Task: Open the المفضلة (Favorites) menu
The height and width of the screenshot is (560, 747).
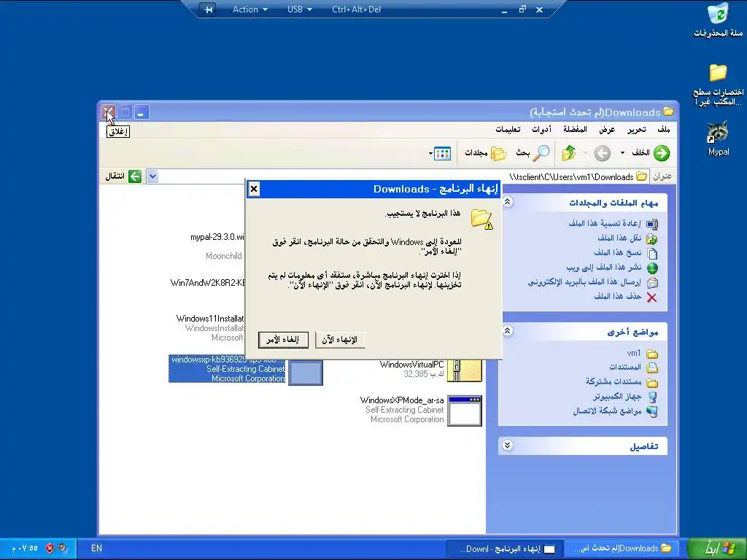Action: tap(575, 130)
